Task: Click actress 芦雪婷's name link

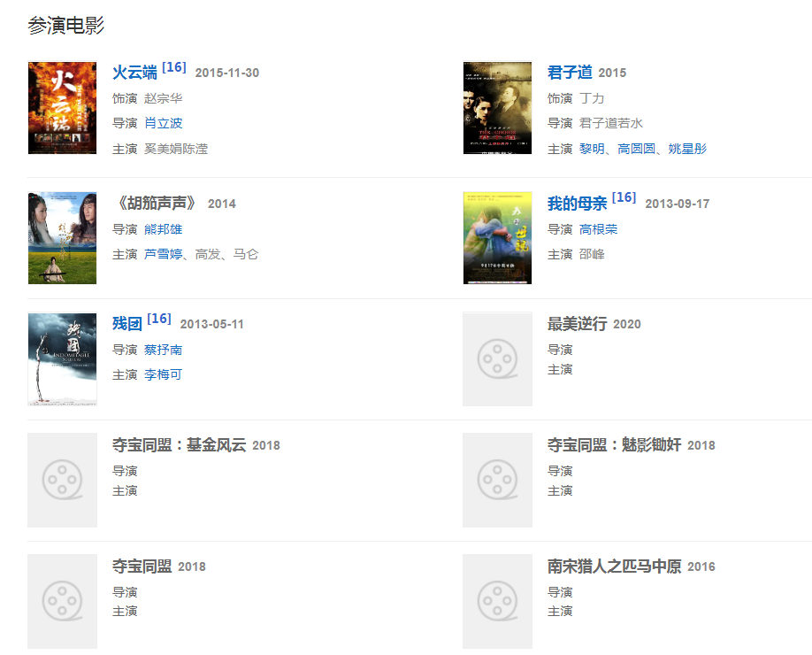Action: pyautogui.click(x=164, y=255)
